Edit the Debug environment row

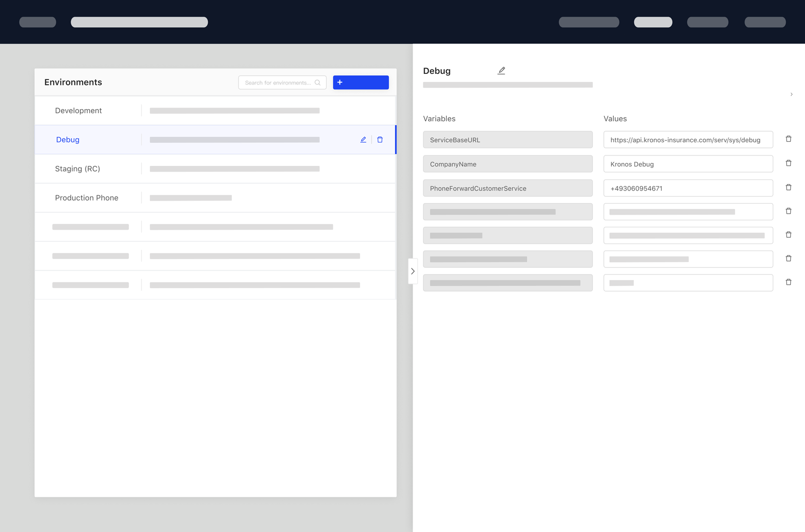click(363, 140)
